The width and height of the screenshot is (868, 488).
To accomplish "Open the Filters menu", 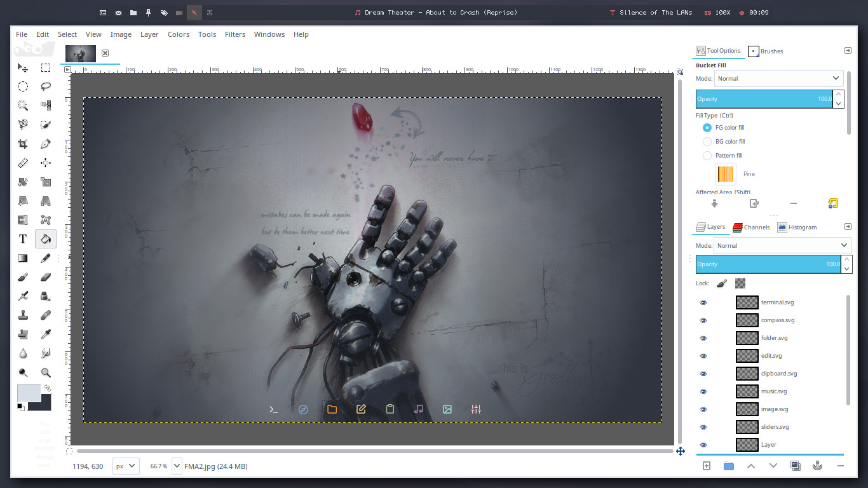I will pyautogui.click(x=235, y=34).
